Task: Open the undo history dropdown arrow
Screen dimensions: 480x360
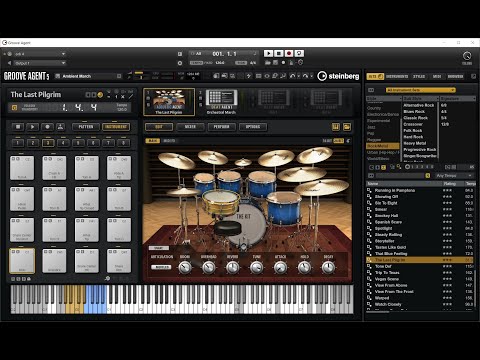Action: click(299, 76)
